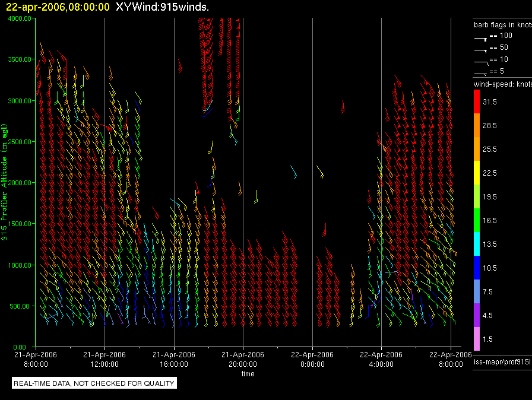The height and width of the screenshot is (400, 532).
Task: Click the green 16.5 knots color swatch
Action: 477,220
